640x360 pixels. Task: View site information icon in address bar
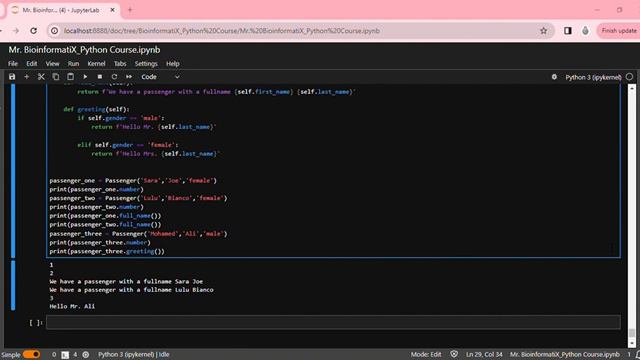coord(54,31)
